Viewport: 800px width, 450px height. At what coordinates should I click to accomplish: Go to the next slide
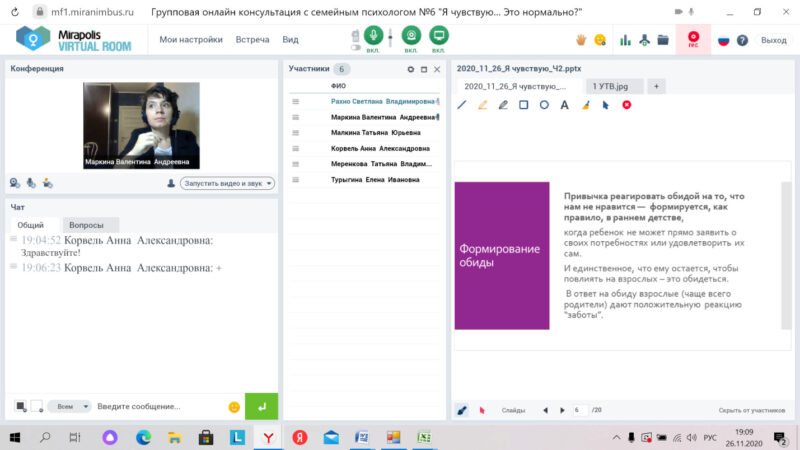(562, 410)
